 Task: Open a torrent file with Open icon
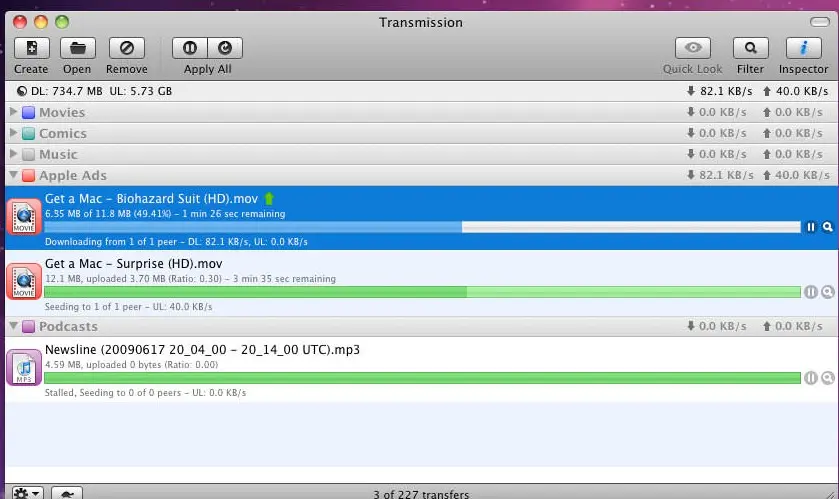click(78, 48)
